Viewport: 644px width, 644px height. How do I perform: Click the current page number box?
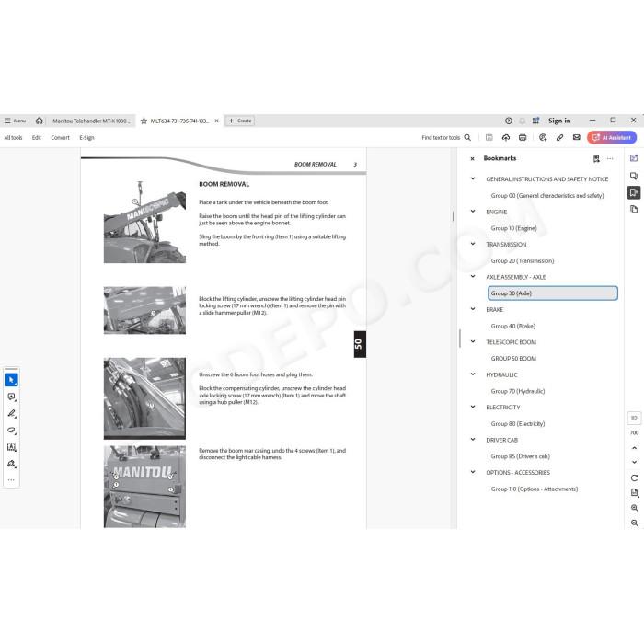tap(634, 418)
